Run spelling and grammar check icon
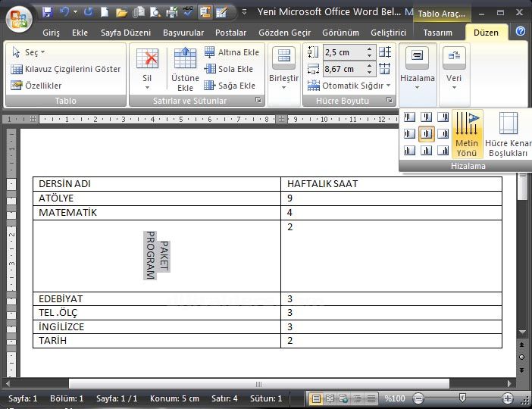Viewport: 532px width, 409px height. tap(188, 12)
